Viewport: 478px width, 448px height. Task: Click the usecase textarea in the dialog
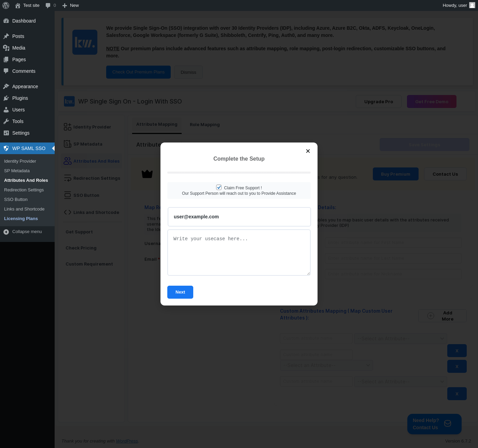pos(239,253)
